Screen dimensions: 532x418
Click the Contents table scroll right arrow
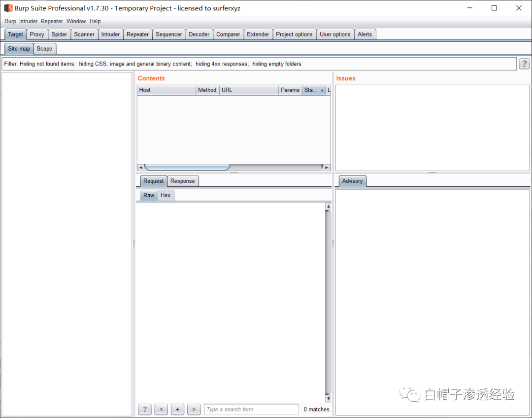coord(327,168)
